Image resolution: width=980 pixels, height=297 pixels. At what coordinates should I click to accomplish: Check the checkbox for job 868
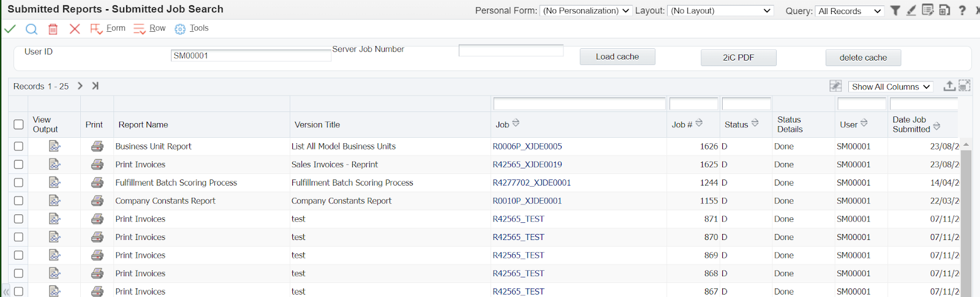coord(18,273)
